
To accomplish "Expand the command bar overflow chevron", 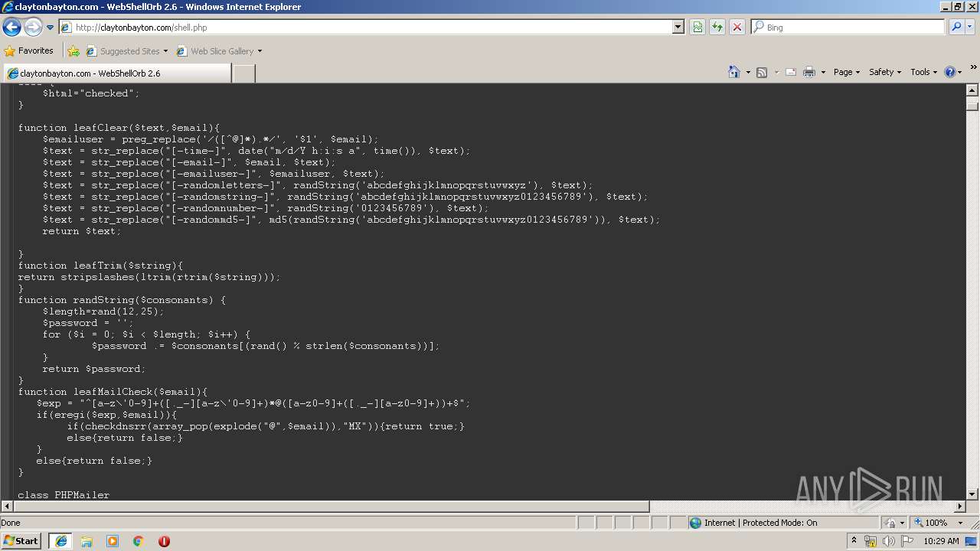I will point(974,67).
